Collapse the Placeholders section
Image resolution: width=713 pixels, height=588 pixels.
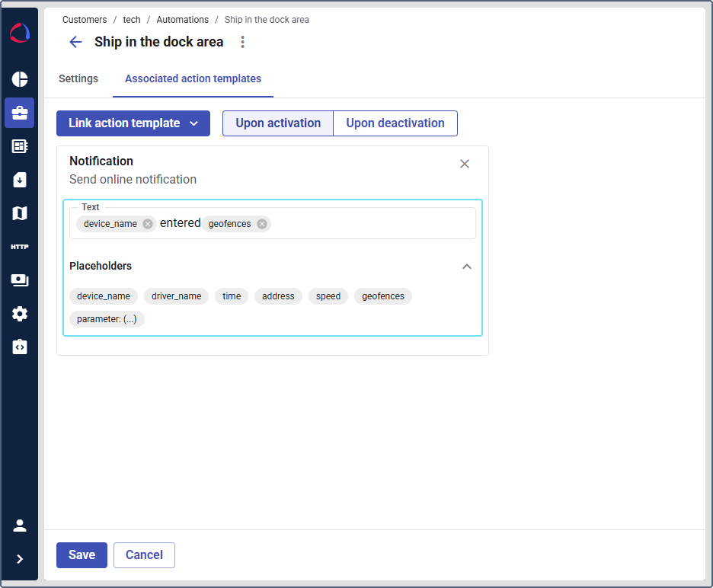coord(467,267)
